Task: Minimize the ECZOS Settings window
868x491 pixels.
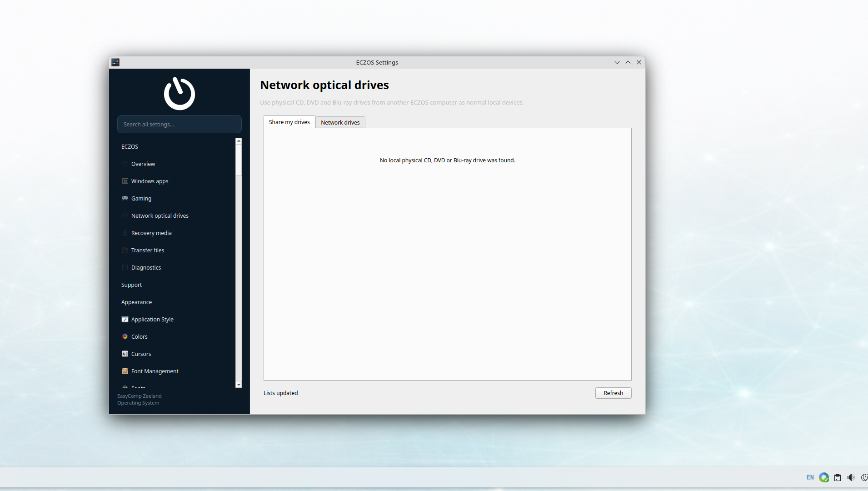Action: point(617,62)
